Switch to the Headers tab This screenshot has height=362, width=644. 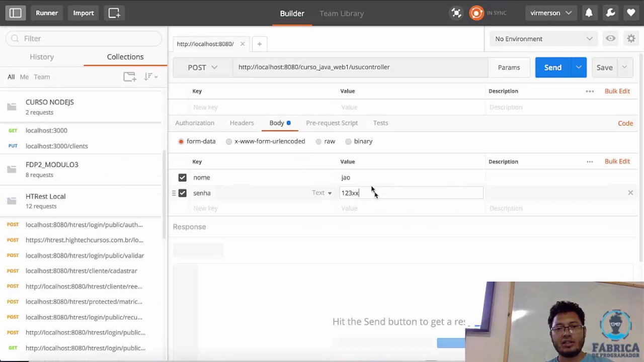click(242, 123)
